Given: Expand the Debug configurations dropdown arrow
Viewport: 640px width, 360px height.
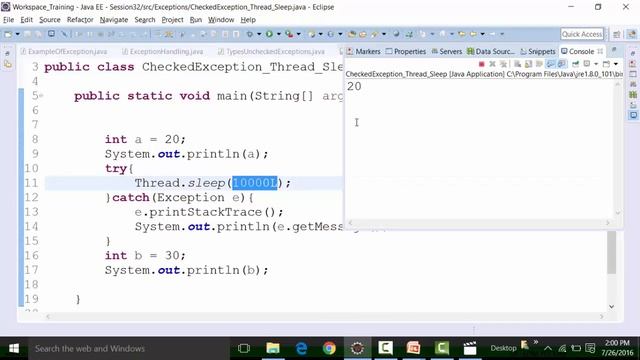Looking at the screenshot, I should point(259,34).
